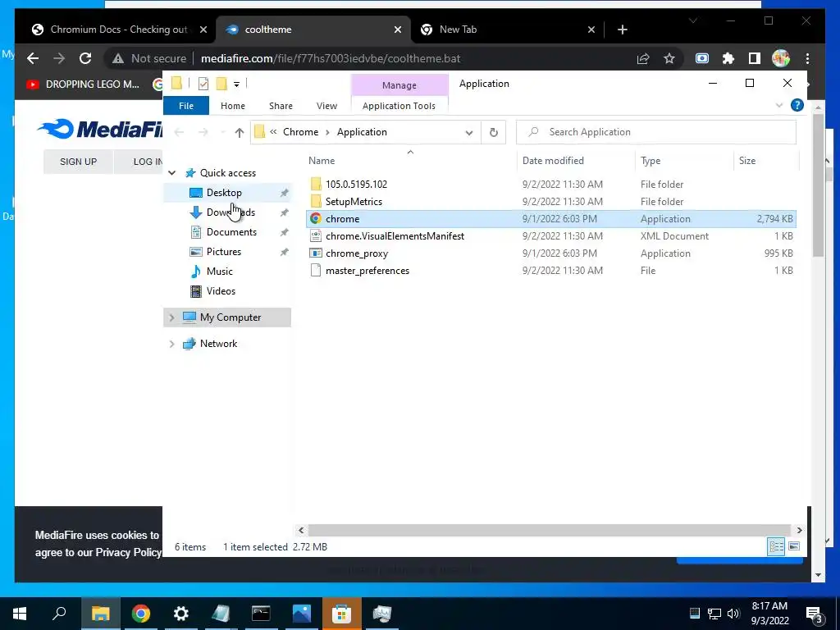Viewport: 840px width, 630px height.
Task: Expand the Network tree node
Action: pyautogui.click(x=171, y=344)
